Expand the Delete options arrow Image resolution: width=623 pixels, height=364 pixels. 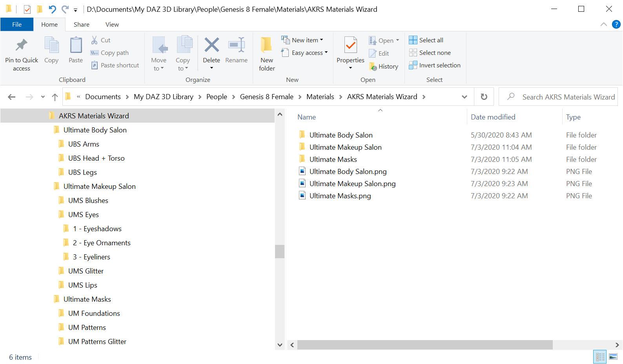[x=211, y=68]
